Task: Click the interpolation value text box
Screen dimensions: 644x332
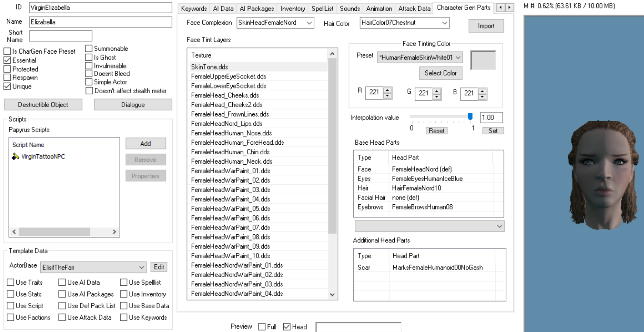Action: click(x=491, y=117)
